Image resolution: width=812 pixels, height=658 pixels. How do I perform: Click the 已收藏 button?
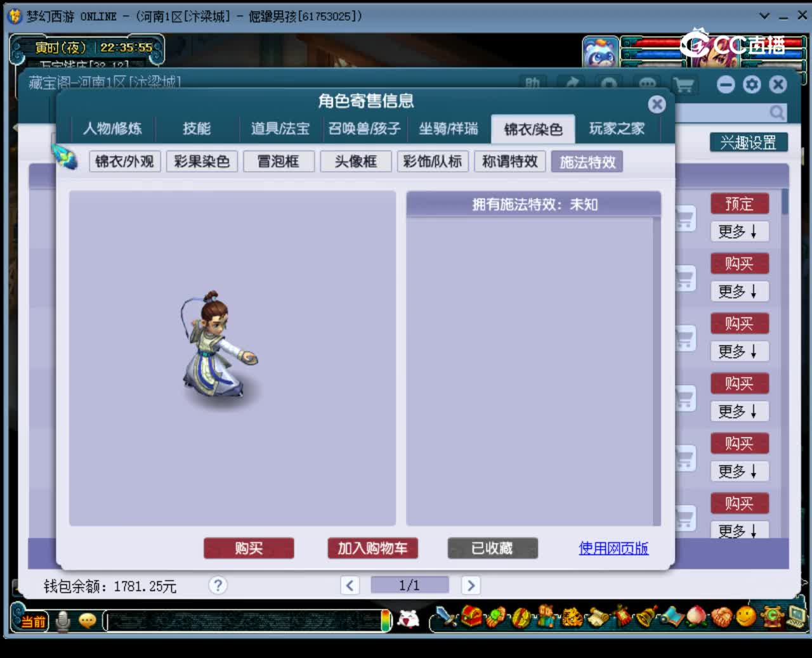tap(492, 548)
